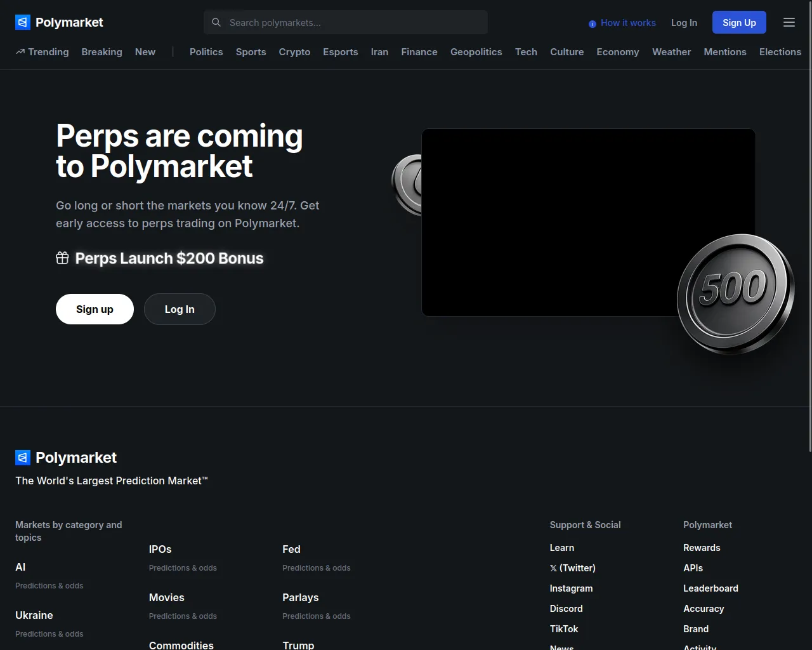Viewport: 812px width, 650px height.
Task: Click the white Sign up hero button
Action: (x=95, y=309)
